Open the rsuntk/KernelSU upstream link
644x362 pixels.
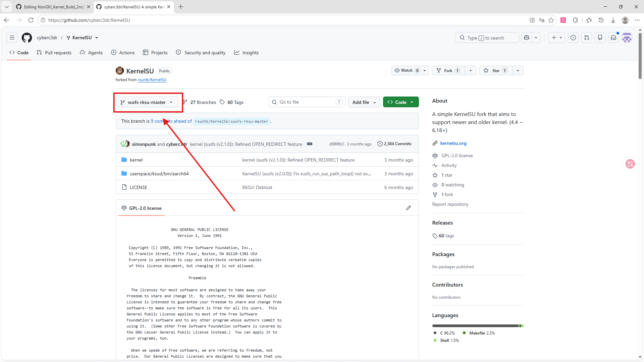pyautogui.click(x=152, y=80)
